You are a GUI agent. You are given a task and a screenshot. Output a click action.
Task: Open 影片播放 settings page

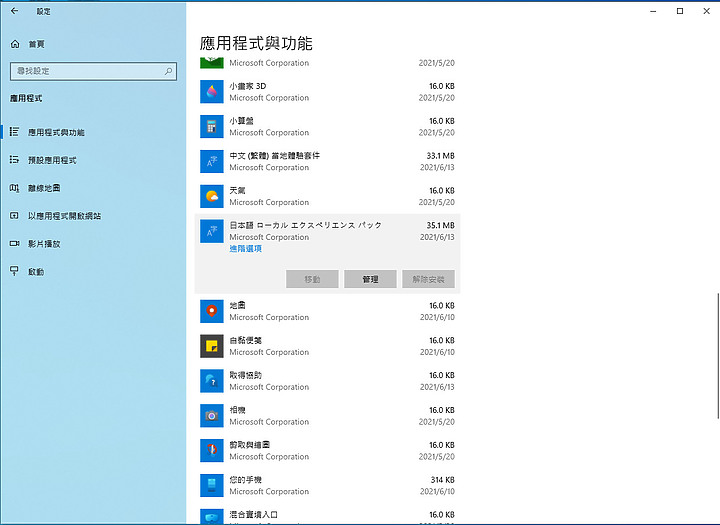click(44, 244)
